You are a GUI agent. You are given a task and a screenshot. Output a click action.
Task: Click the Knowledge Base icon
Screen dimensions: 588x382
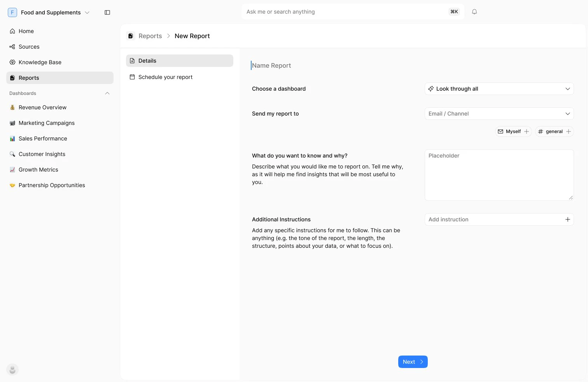tap(12, 62)
